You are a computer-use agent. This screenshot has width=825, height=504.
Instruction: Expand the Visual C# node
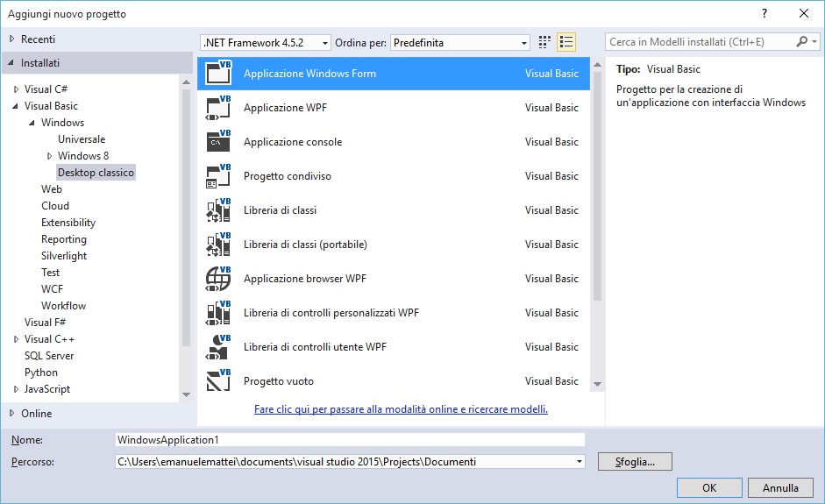pos(17,89)
